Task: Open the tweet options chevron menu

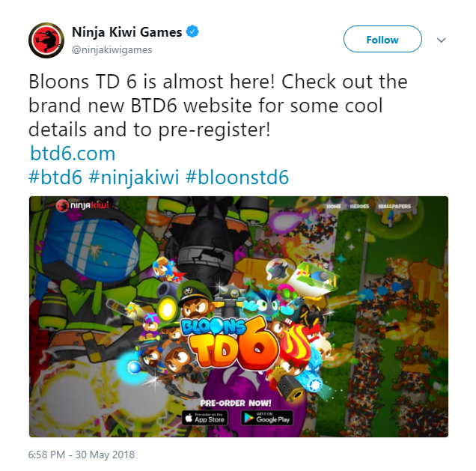Action: 441,40
